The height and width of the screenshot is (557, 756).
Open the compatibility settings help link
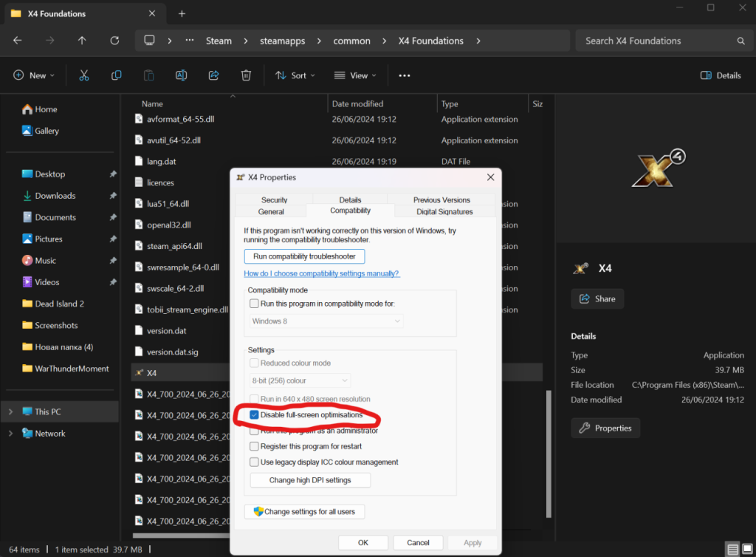point(322,273)
